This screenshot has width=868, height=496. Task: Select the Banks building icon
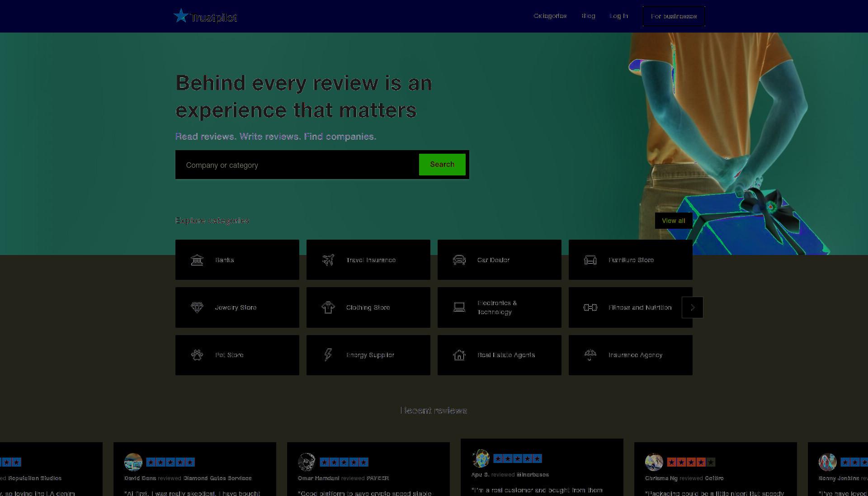[x=197, y=260]
